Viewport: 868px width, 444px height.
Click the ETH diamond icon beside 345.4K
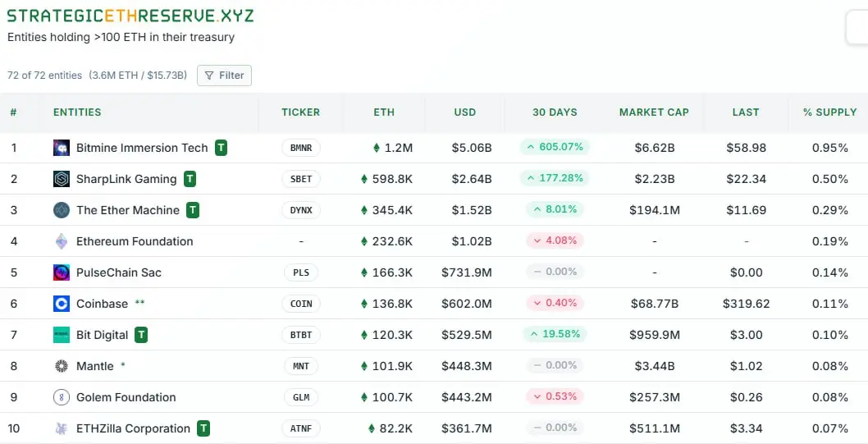tap(364, 210)
